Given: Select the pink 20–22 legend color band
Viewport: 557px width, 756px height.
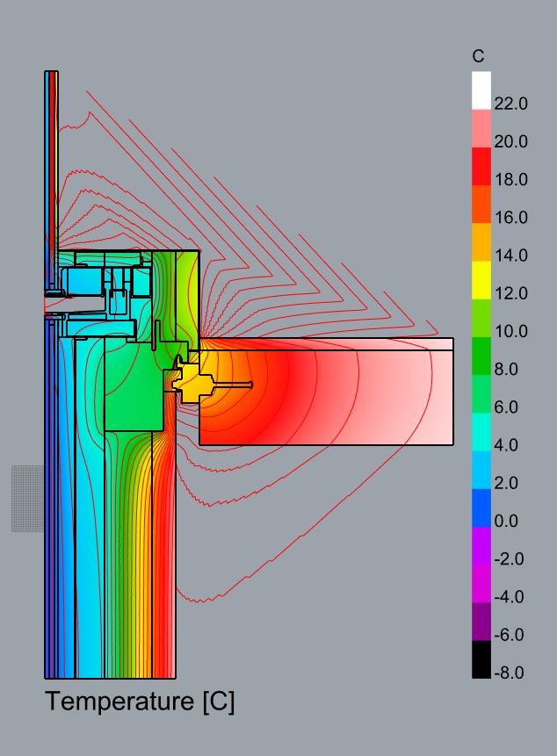Looking at the screenshot, I should tap(481, 127).
